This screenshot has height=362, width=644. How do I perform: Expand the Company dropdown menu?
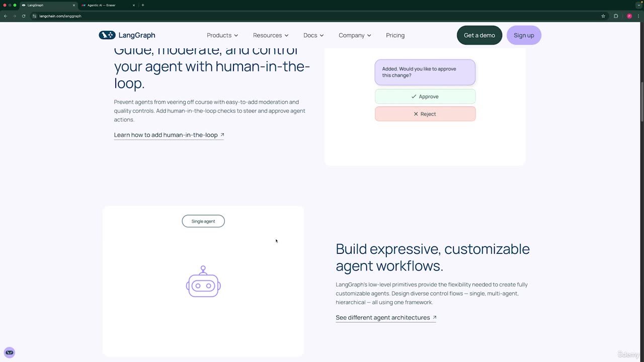coord(355,35)
